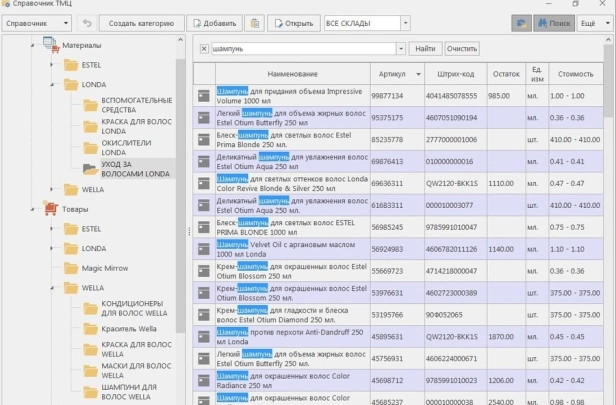Open the Справочник dropdown

click(37, 22)
